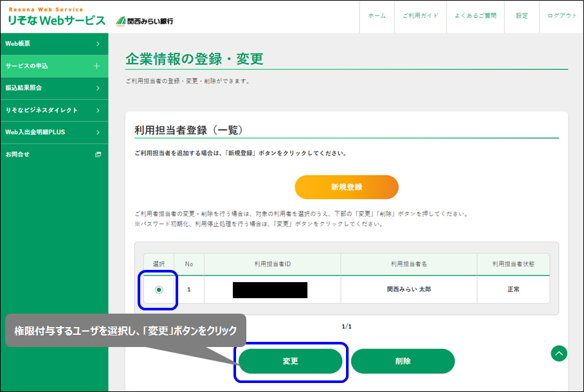Open ご利用ガイド in the top navigation
Image resolution: width=584 pixels, height=392 pixels.
coord(420,16)
